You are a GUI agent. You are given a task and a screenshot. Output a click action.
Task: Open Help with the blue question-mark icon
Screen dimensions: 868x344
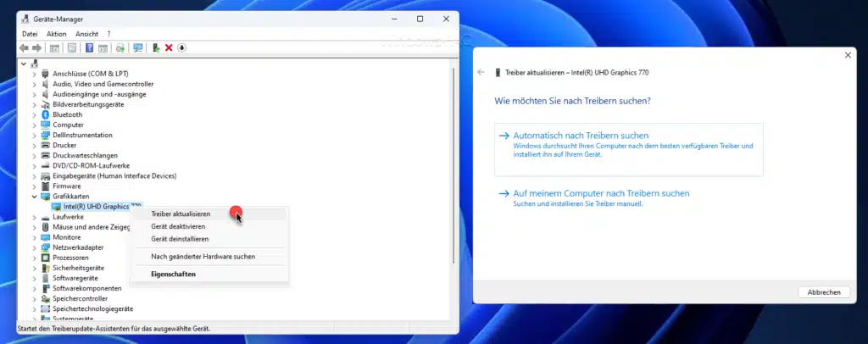click(89, 48)
